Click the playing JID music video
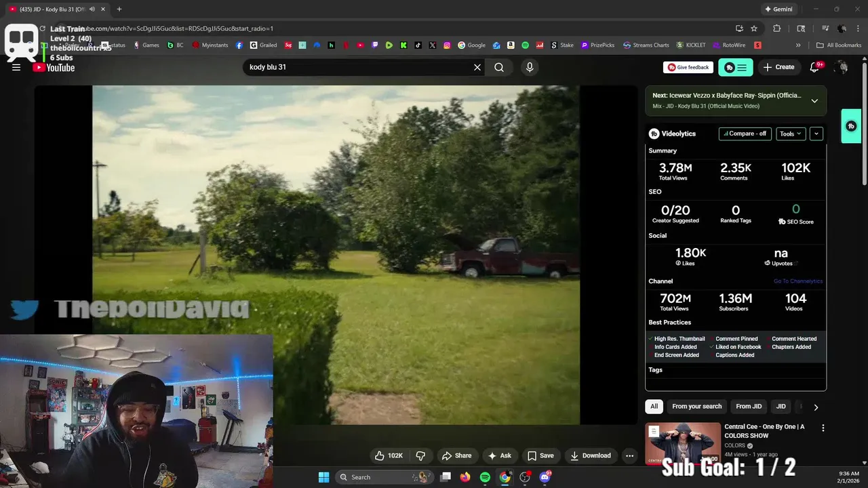 [336, 255]
